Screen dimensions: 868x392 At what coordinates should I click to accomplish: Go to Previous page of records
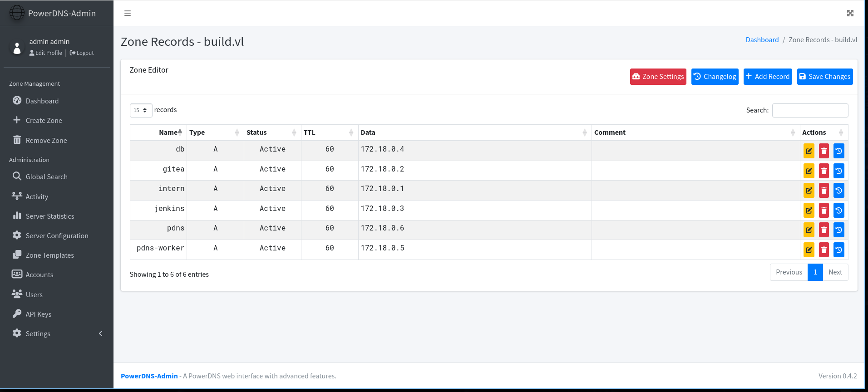789,272
